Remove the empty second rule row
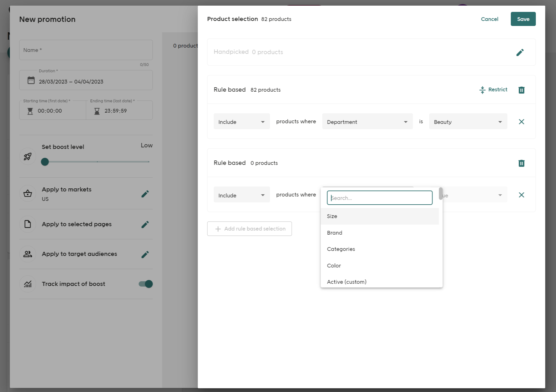Screen dimensions: 556x392 521,195
